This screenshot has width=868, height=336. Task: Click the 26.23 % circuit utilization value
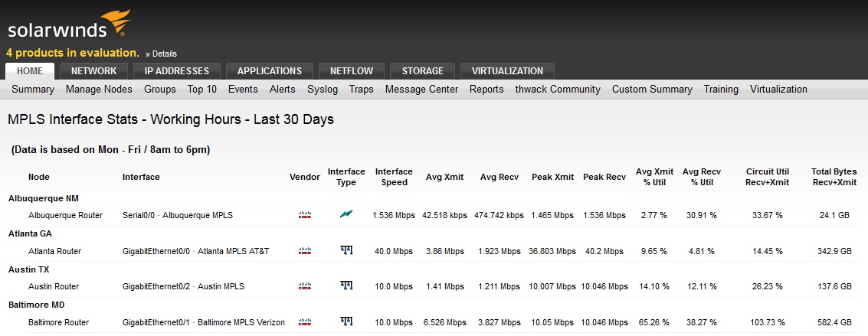(767, 286)
